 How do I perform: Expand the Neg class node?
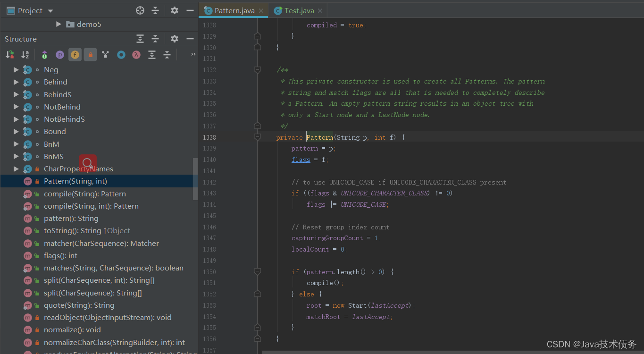[x=16, y=70]
